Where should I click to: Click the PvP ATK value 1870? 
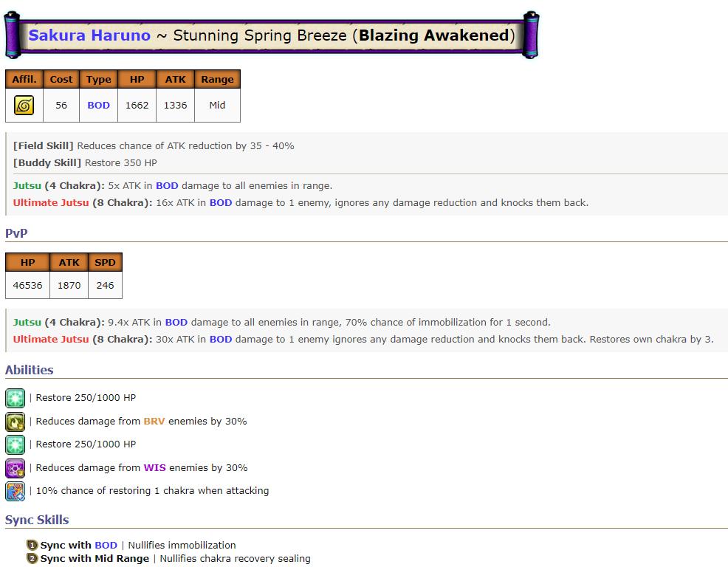(x=69, y=286)
